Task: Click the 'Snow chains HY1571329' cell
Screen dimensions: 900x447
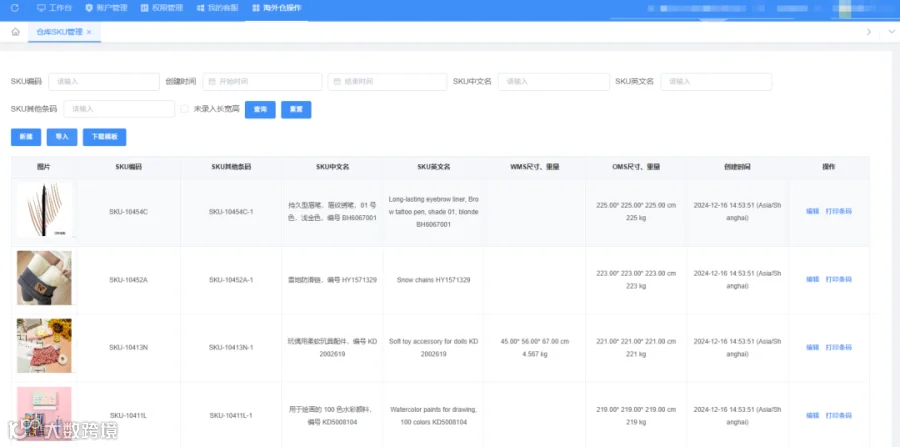Action: click(x=433, y=280)
